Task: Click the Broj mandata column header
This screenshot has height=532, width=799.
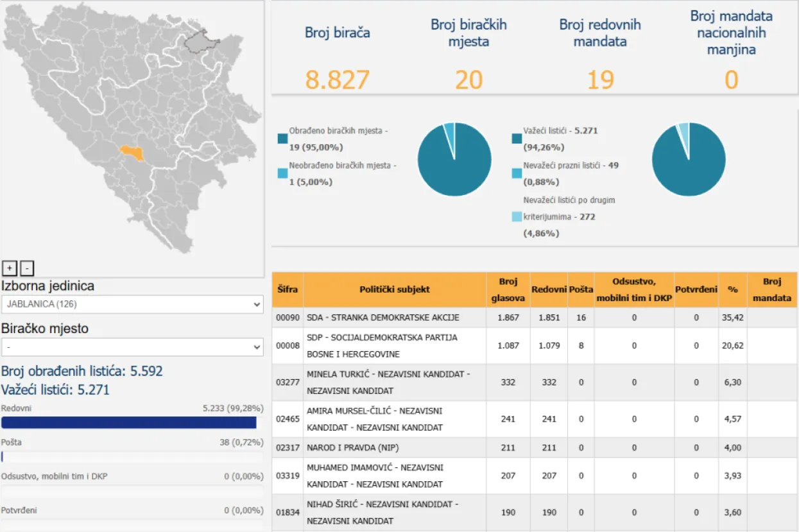Action: tap(772, 289)
